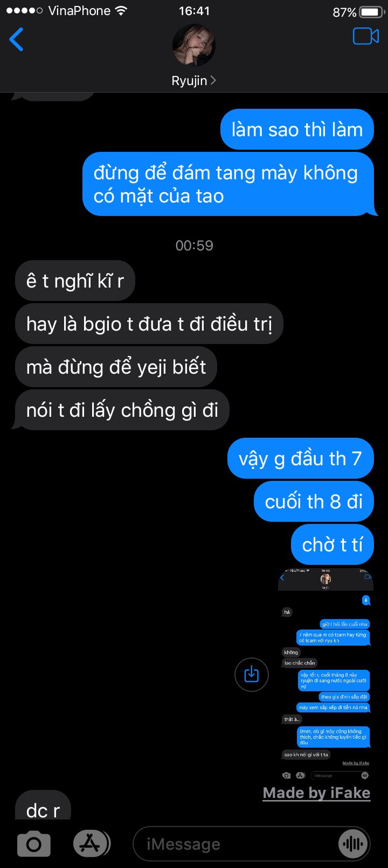Open the camera from message bar
The width and height of the screenshot is (388, 868).
tap(34, 844)
